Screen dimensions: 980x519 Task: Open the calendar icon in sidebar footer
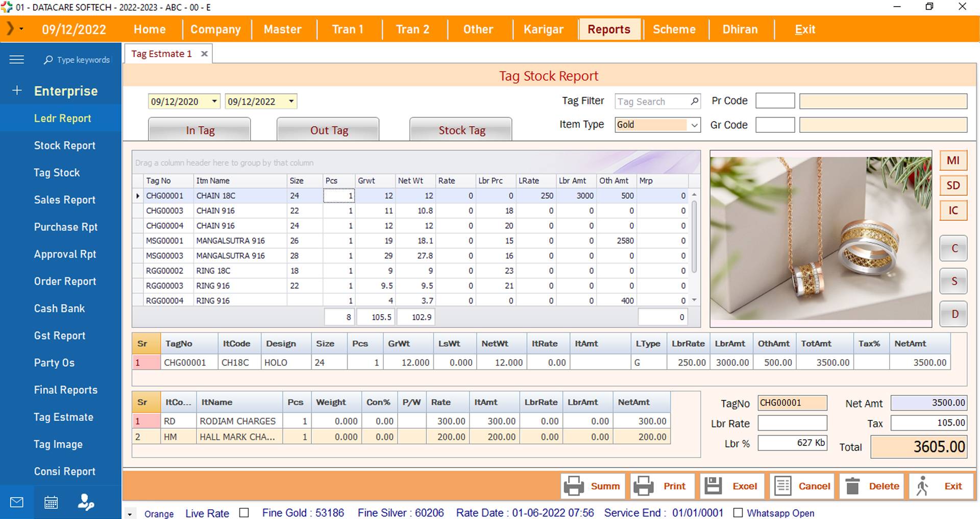click(51, 502)
